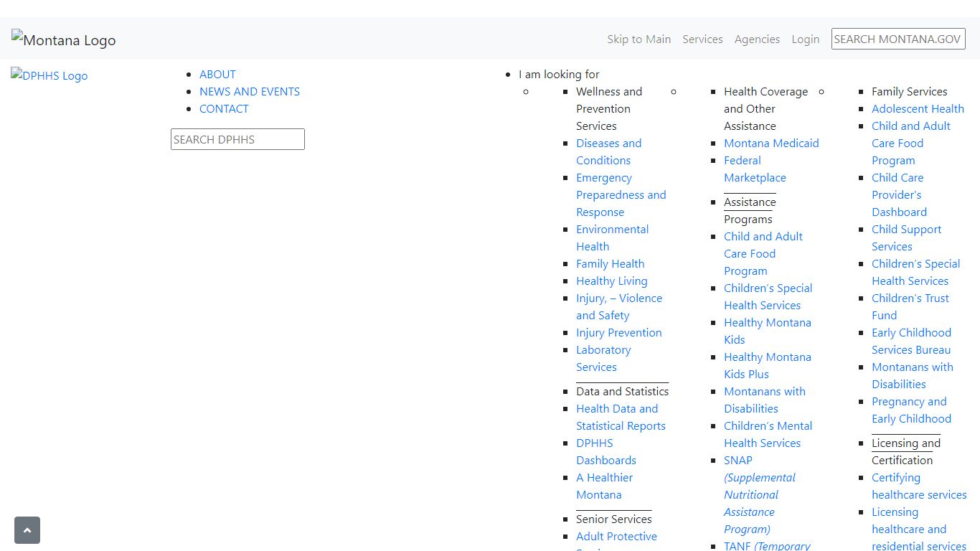
Task: Open Montana Medicaid link
Action: tap(771, 143)
